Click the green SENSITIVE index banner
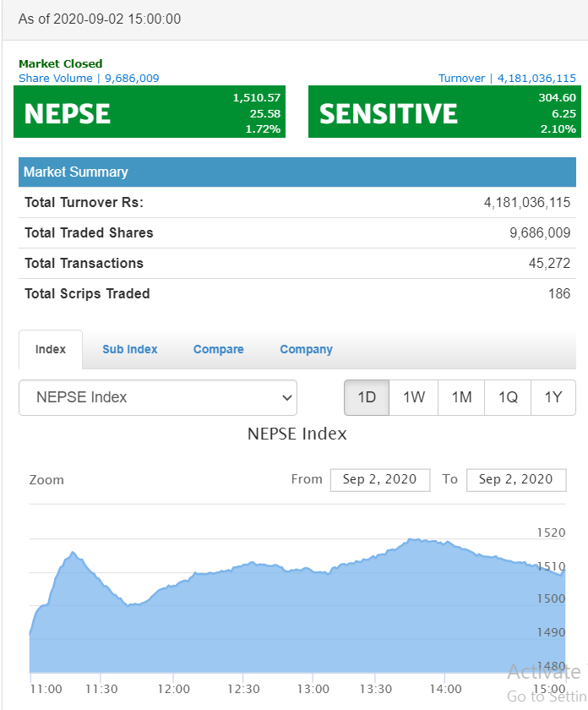588x710 pixels. coord(444,112)
